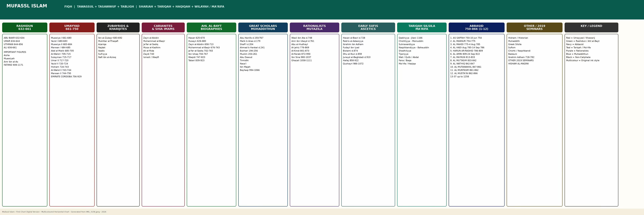
Task: Select the KEY / LEGEND header
Action: point(591,28)
